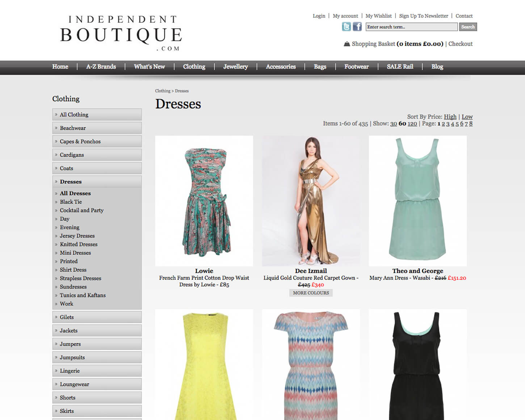Open My Wishlist link
Screen dimensions: 525x420
379,16
